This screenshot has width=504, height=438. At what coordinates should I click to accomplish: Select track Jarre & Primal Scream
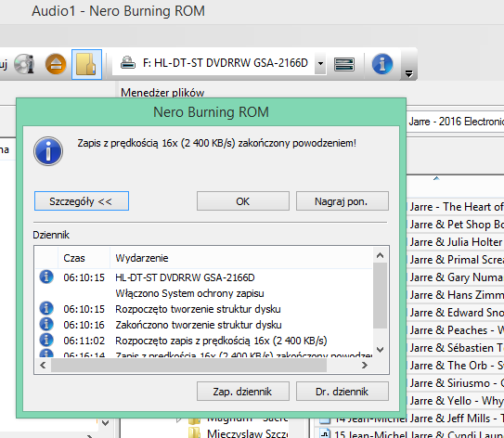[456, 260]
